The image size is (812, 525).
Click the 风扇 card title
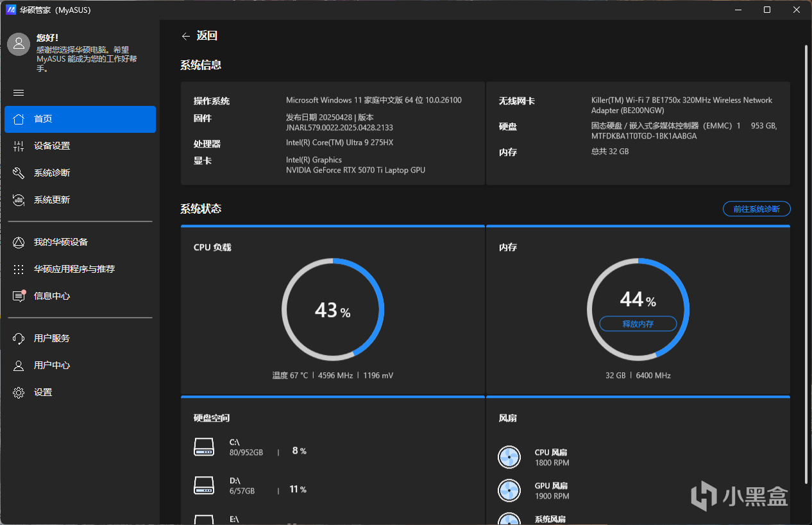508,418
